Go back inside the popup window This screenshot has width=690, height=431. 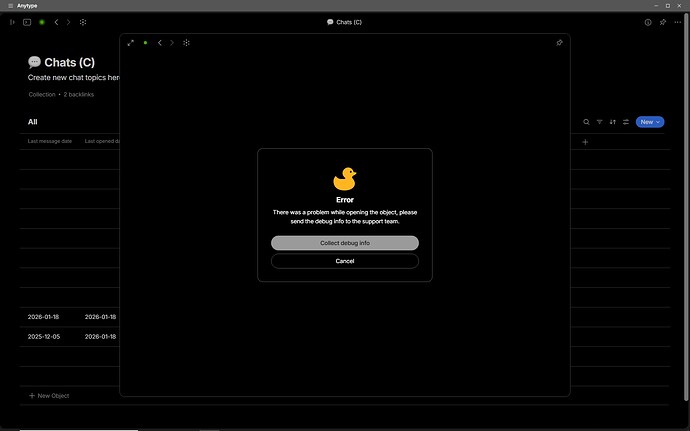pos(160,43)
